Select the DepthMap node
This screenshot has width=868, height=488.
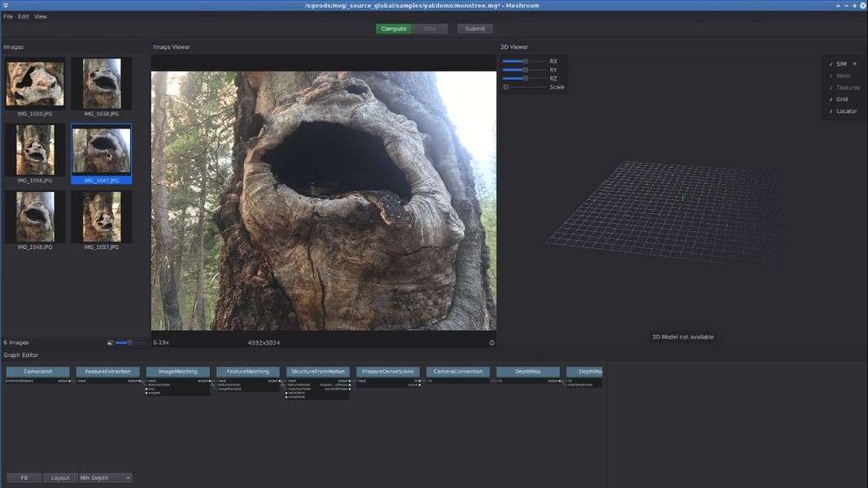(x=528, y=372)
